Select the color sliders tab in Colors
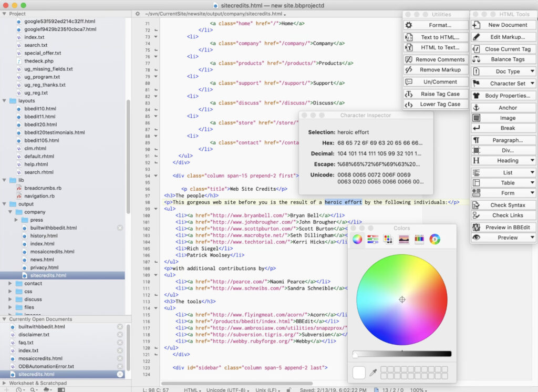 373,240
